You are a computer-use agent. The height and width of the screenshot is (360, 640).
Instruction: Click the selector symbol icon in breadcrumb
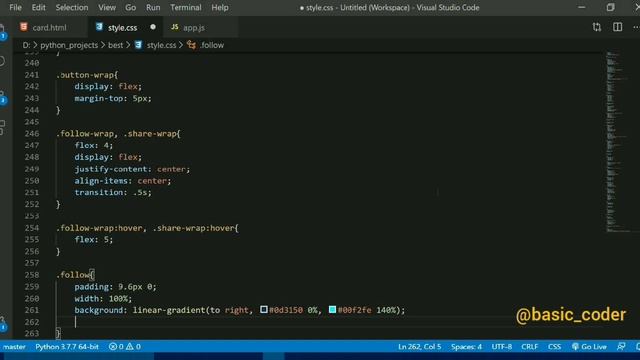[191, 45]
